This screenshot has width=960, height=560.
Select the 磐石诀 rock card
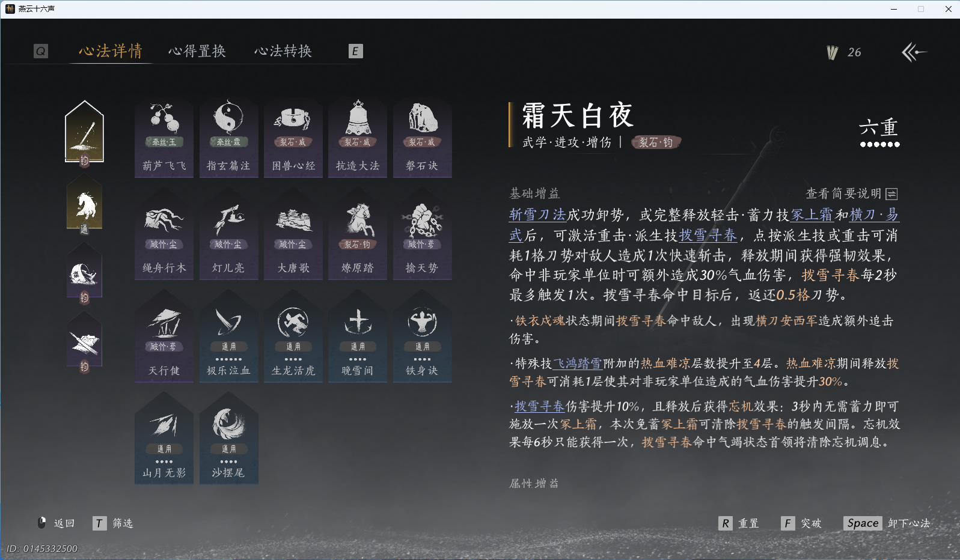tap(422, 138)
